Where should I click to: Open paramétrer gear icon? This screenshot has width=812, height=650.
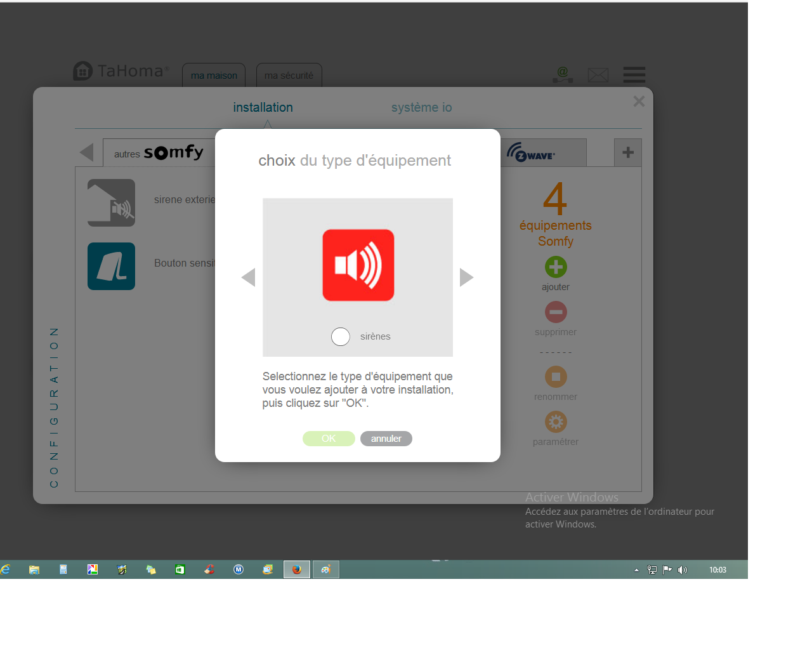[556, 422]
